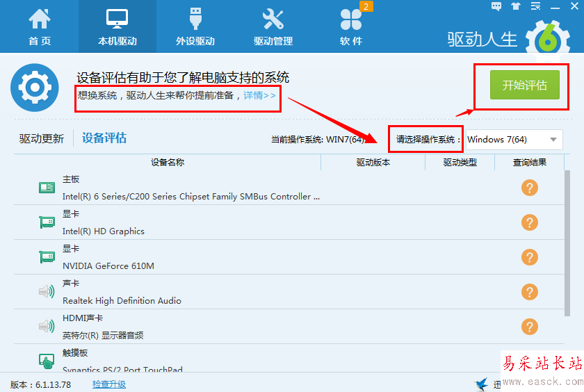Expand the Windows 7(64) system dropdown

[x=514, y=140]
